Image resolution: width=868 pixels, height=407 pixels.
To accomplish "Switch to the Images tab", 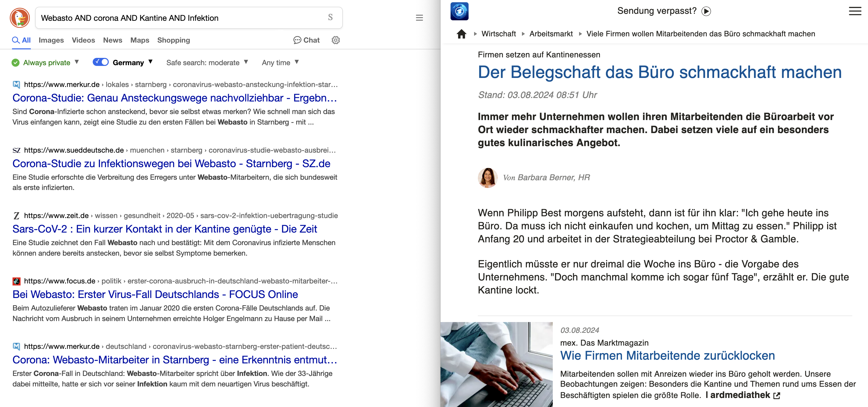I will (x=51, y=40).
